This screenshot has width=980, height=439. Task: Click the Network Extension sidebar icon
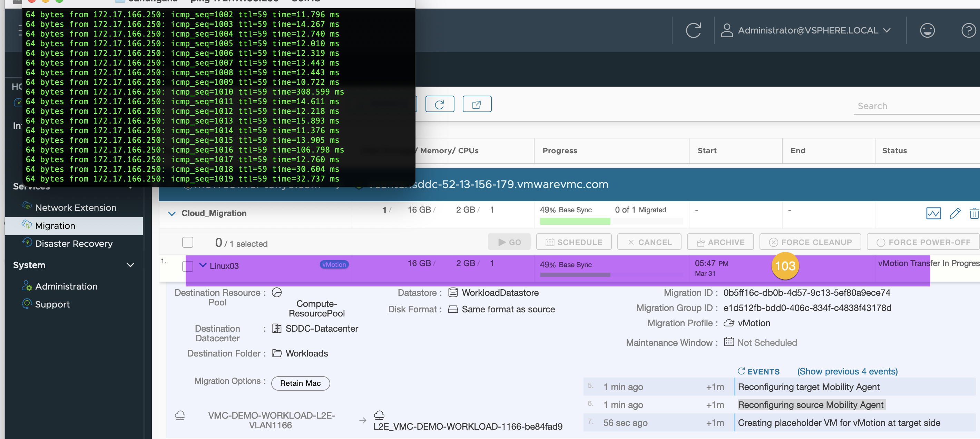click(27, 206)
